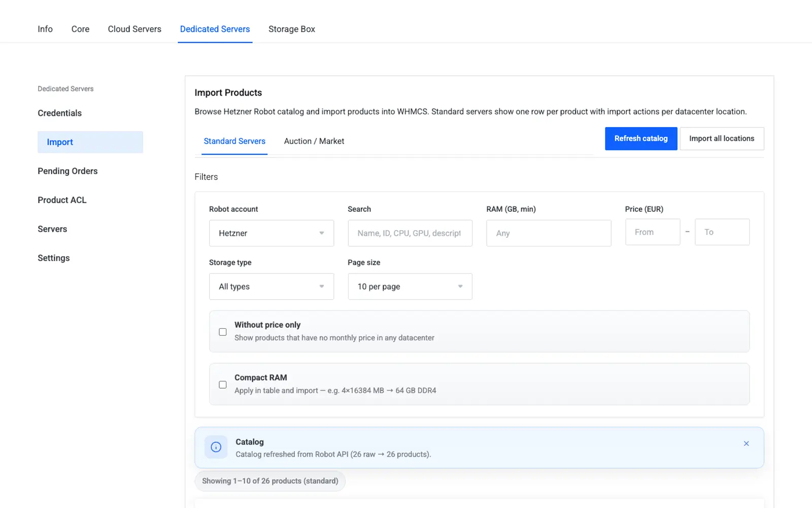This screenshot has height=508, width=812.
Task: Click the RAM (GB, min) field
Action: (x=549, y=233)
